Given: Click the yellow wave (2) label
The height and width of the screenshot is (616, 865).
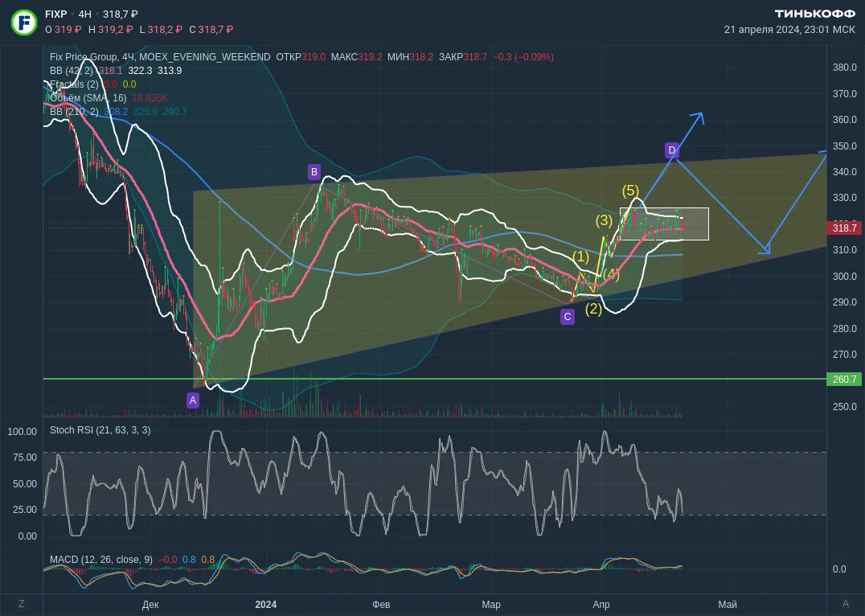Looking at the screenshot, I should point(593,309).
